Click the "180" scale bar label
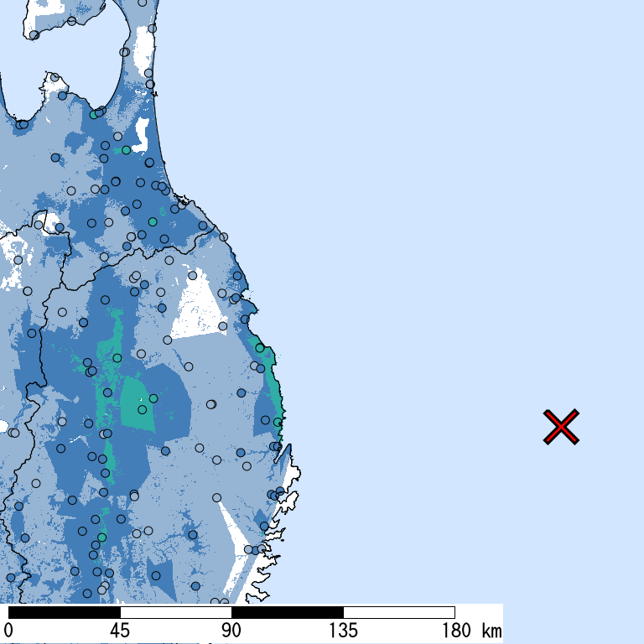 [455, 631]
